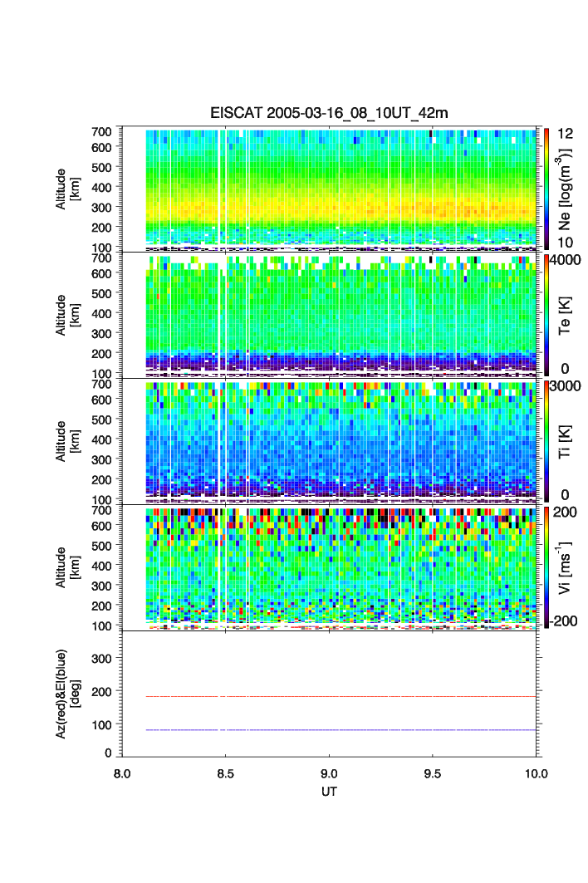Click the UT x-axis label
588x883 pixels.
point(329,792)
